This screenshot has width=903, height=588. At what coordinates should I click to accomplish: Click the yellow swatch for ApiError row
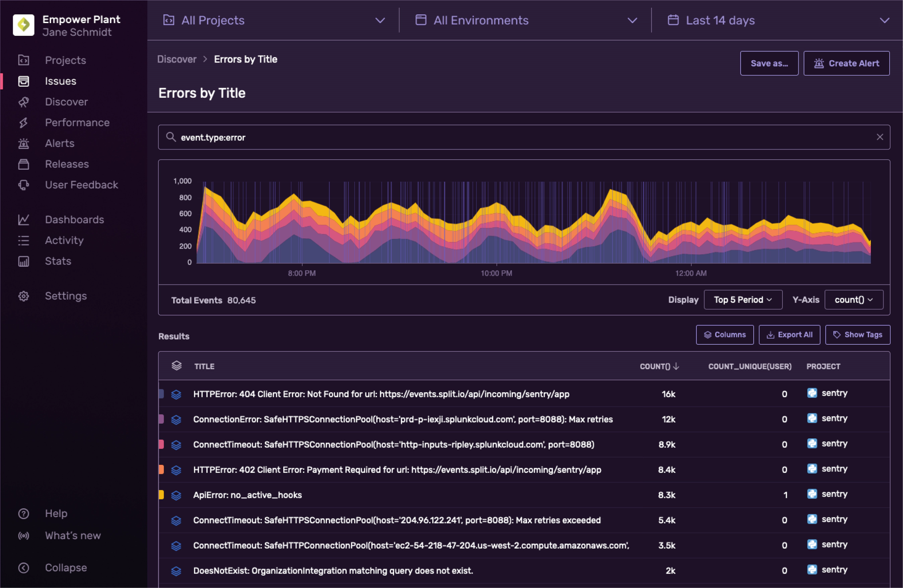(x=161, y=495)
